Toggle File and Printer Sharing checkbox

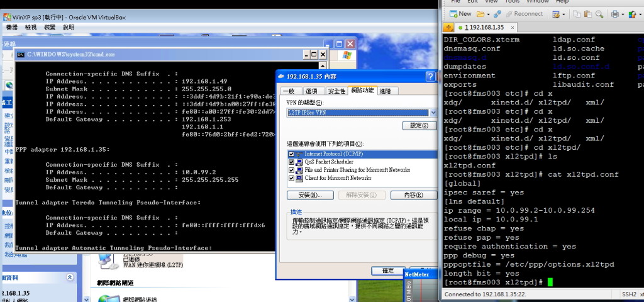click(x=291, y=170)
